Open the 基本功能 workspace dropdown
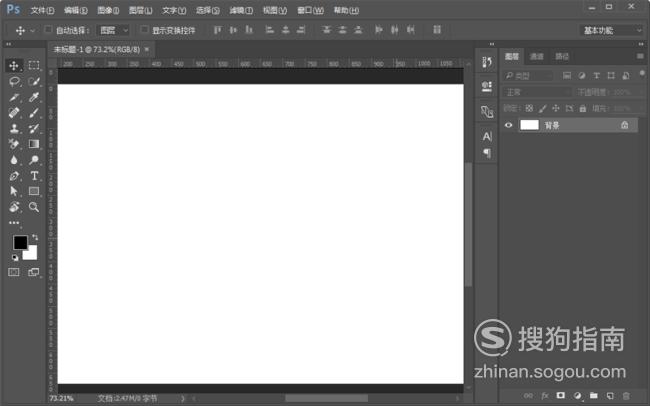Image resolution: width=650 pixels, height=406 pixels. click(611, 30)
